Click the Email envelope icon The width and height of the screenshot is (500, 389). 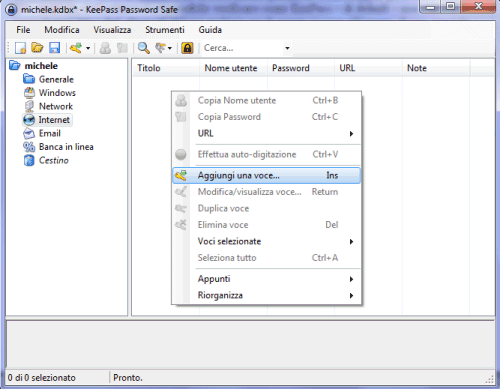tap(29, 133)
